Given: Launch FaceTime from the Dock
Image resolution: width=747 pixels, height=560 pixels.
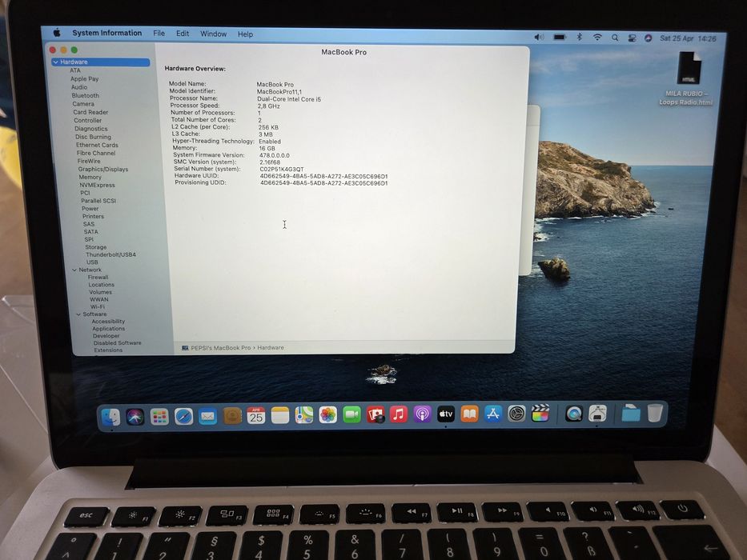Looking at the screenshot, I should (351, 414).
